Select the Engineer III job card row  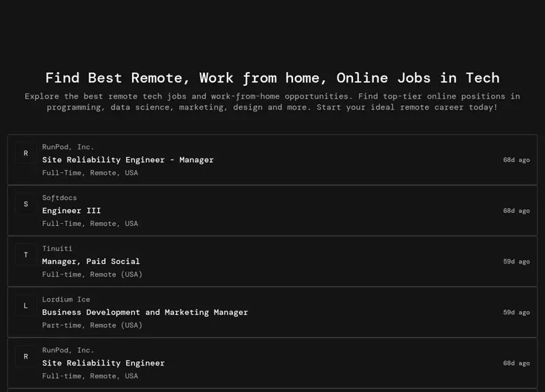click(x=272, y=210)
